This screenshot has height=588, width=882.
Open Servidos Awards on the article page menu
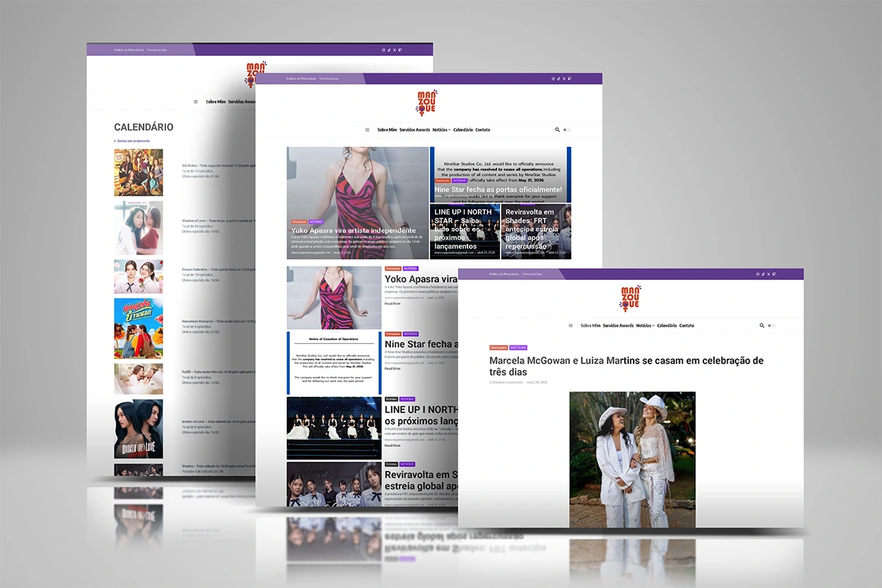pos(618,326)
